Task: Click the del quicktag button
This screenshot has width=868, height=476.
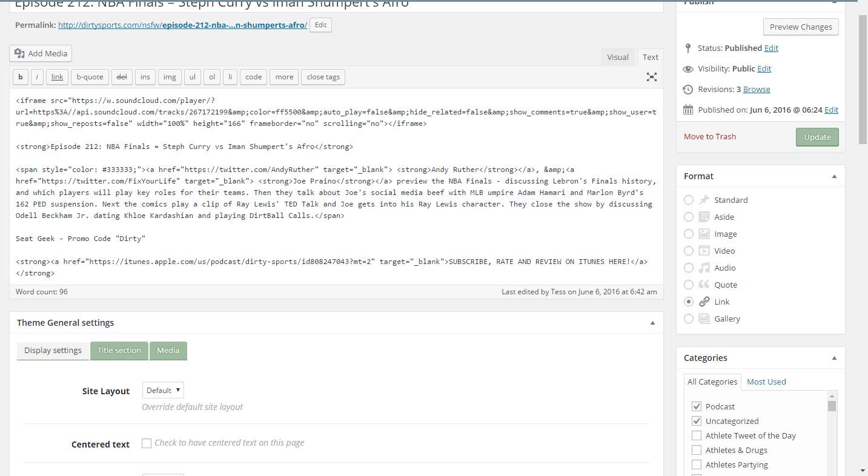Action: 122,77
